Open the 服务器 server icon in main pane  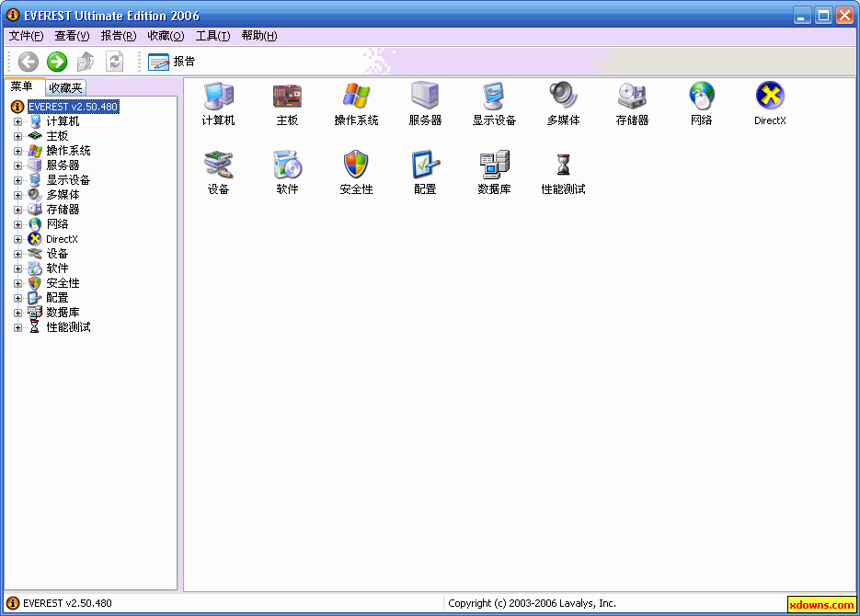coord(425,104)
